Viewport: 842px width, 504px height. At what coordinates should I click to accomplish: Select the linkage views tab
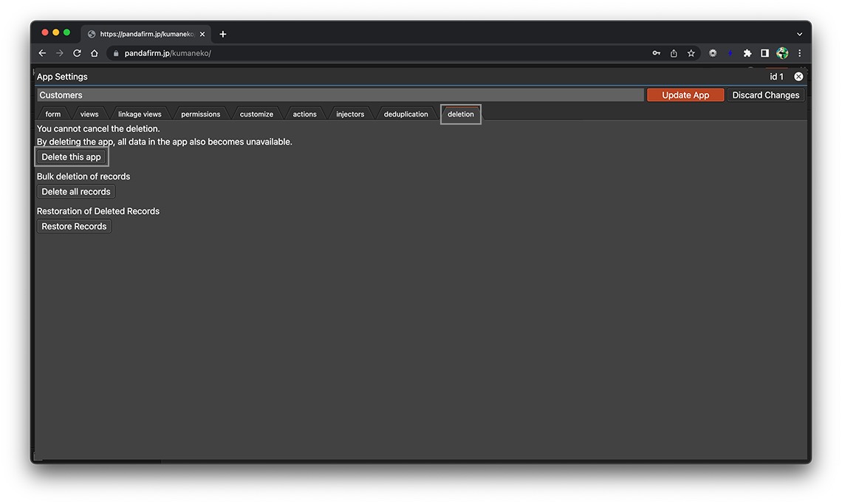(140, 114)
